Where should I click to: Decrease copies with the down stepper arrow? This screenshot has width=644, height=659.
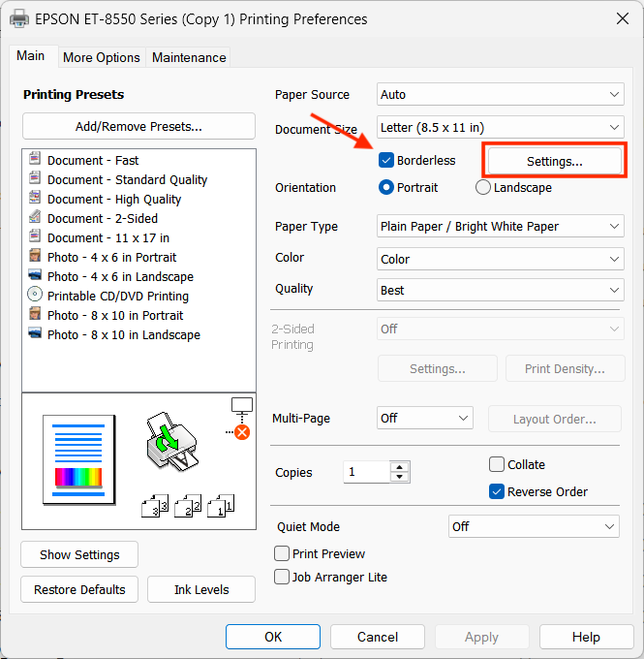(400, 477)
